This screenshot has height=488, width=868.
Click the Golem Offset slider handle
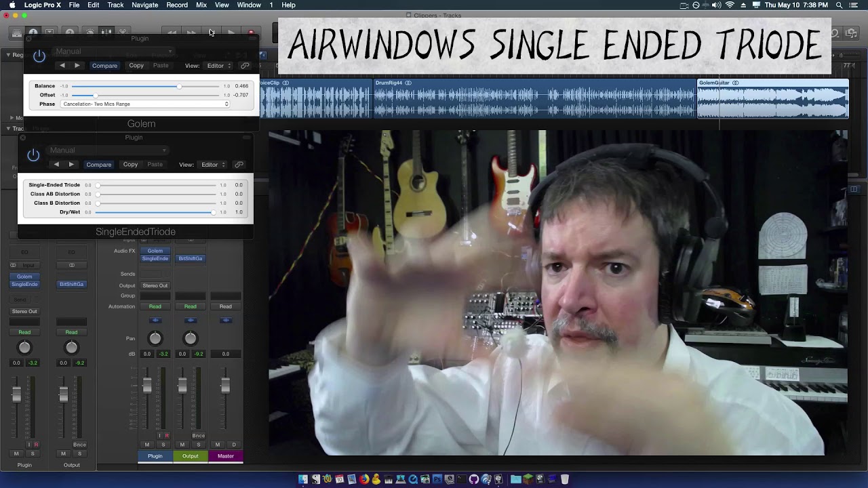tap(95, 95)
